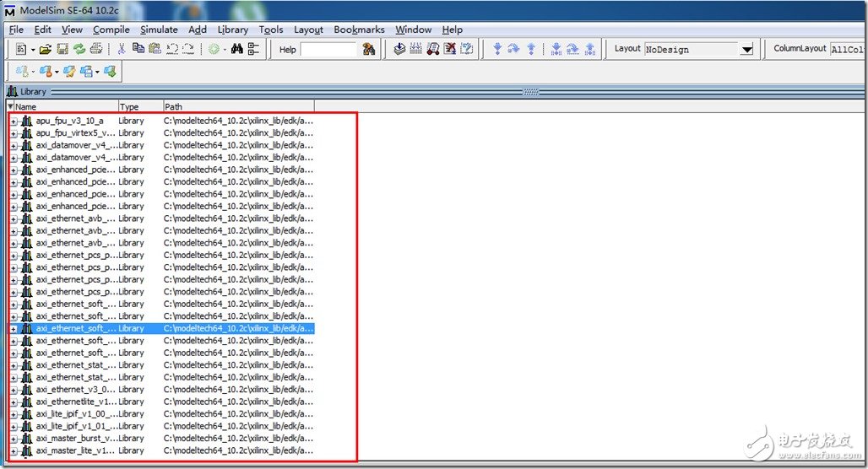The image size is (868, 469).
Task: Expand the apu_fpu_v3_10_a library
Action: [14, 121]
